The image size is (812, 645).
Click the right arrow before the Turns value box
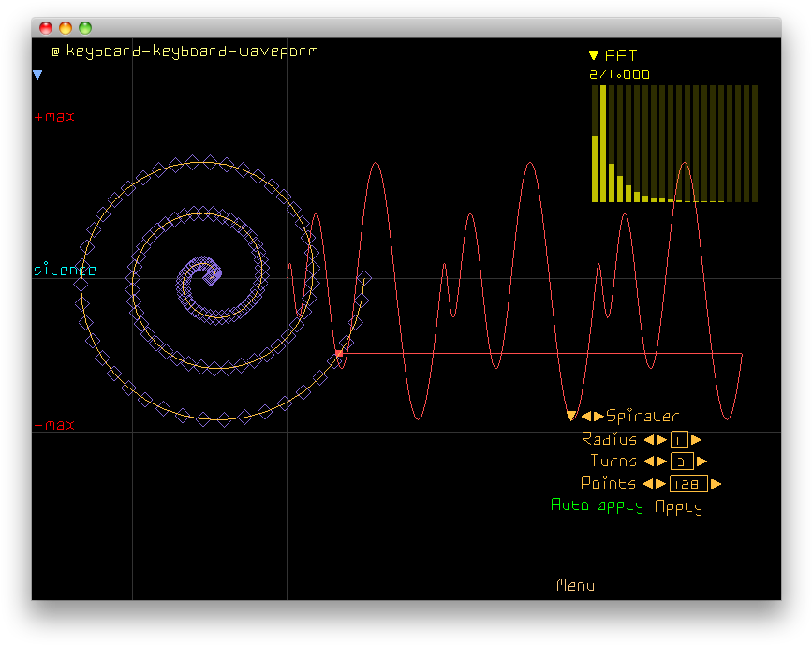click(x=661, y=461)
